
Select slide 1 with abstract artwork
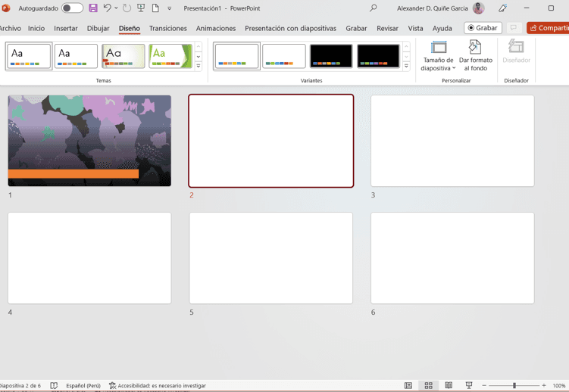pos(89,141)
